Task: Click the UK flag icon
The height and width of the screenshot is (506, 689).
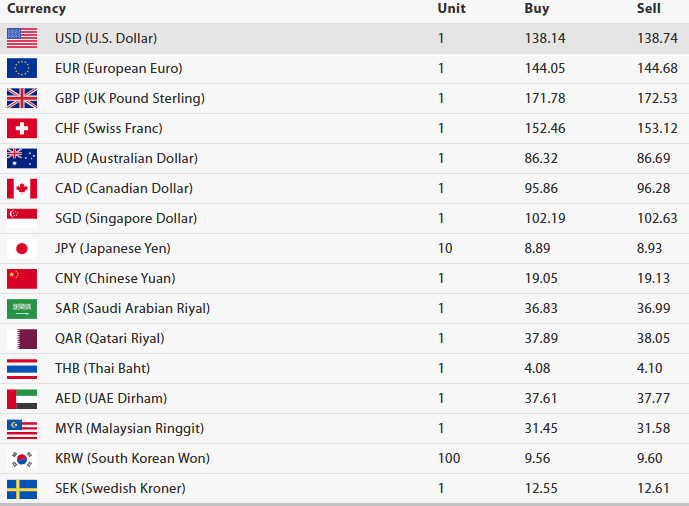Action: pyautogui.click(x=22, y=98)
